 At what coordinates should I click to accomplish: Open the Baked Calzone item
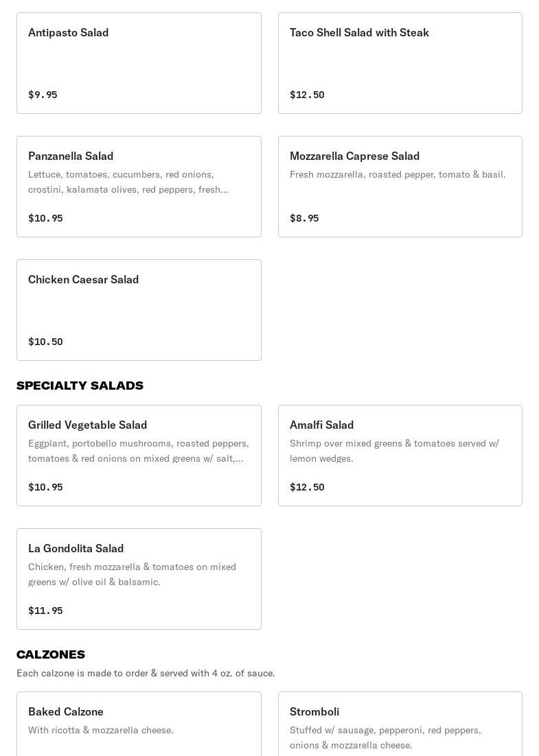pos(66,712)
